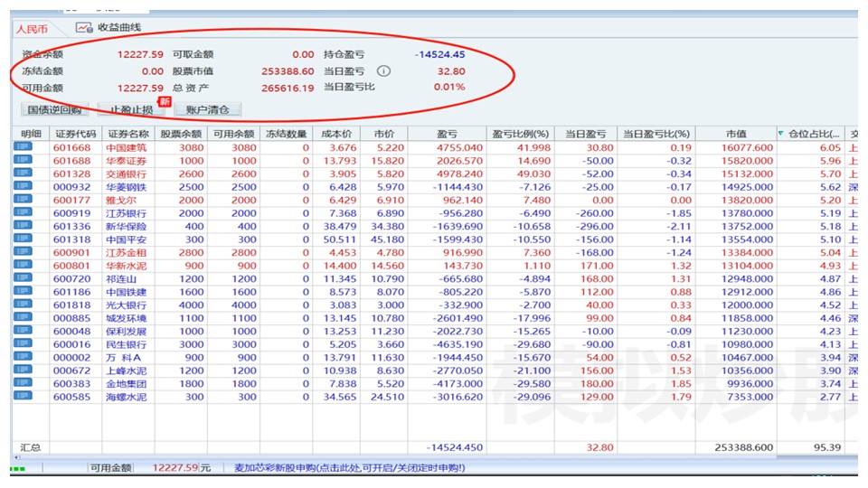Screen dimensions: 868x488
Task: Select stock code 600585
Action: click(x=71, y=397)
